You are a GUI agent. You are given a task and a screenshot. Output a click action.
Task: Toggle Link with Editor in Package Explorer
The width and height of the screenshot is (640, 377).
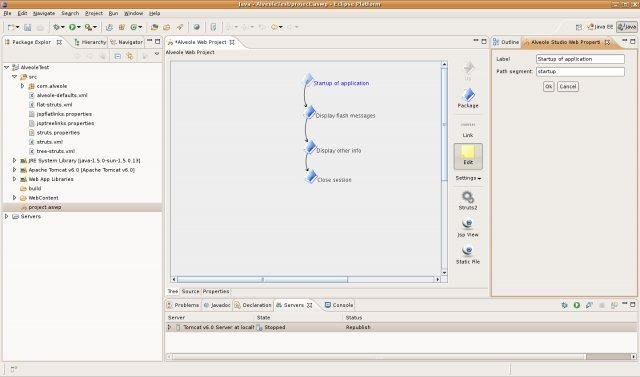tap(130, 56)
